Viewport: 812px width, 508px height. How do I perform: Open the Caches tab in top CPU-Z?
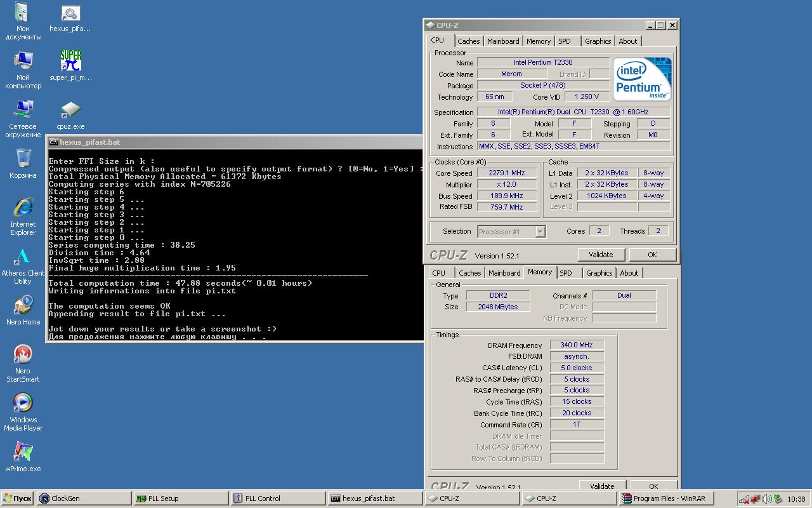(x=469, y=41)
